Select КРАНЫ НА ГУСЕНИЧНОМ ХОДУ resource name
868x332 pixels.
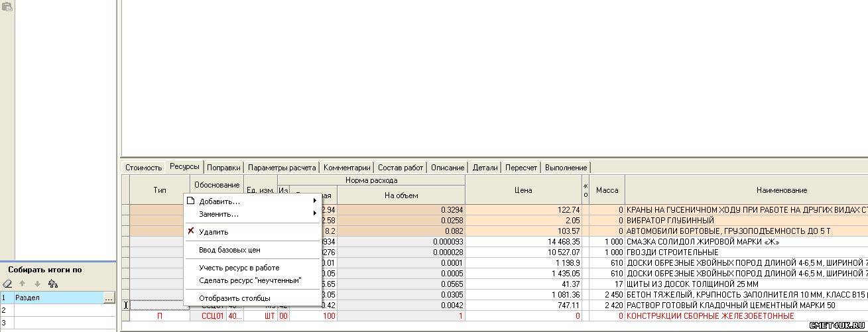click(x=747, y=209)
